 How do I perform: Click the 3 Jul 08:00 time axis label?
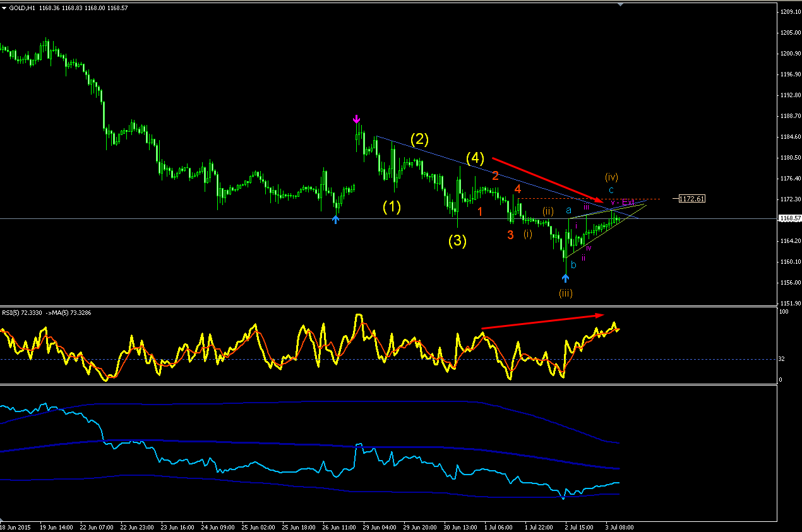(x=619, y=527)
